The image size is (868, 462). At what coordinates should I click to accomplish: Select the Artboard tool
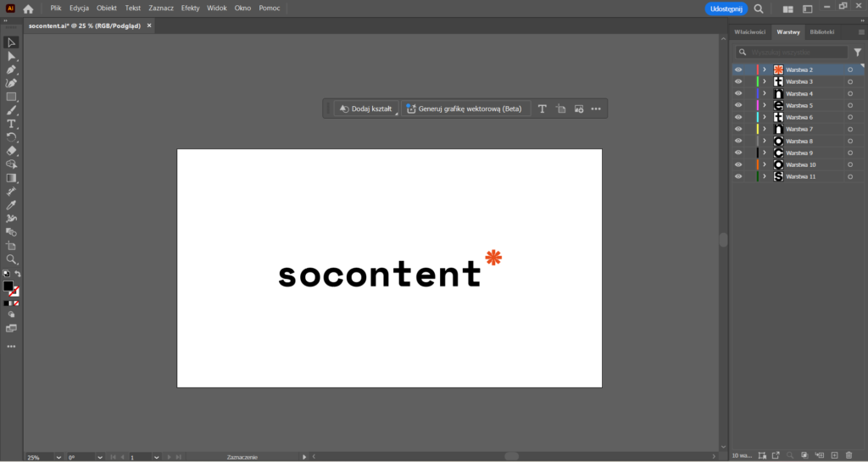point(11,246)
